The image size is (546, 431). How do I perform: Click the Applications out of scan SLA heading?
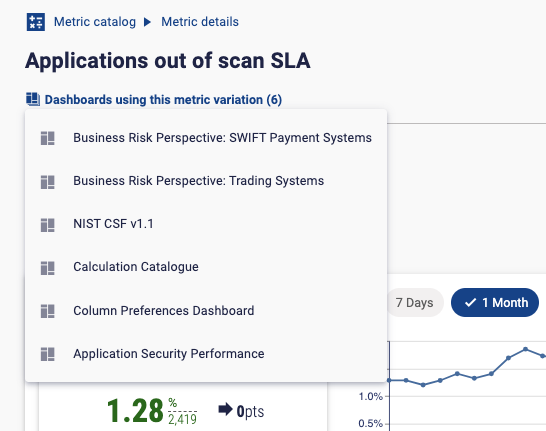[168, 61]
